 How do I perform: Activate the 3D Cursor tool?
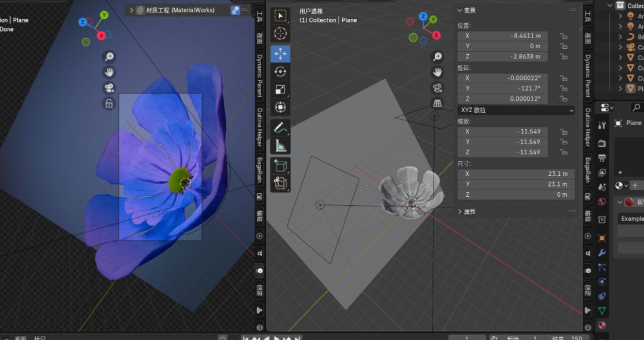(280, 33)
